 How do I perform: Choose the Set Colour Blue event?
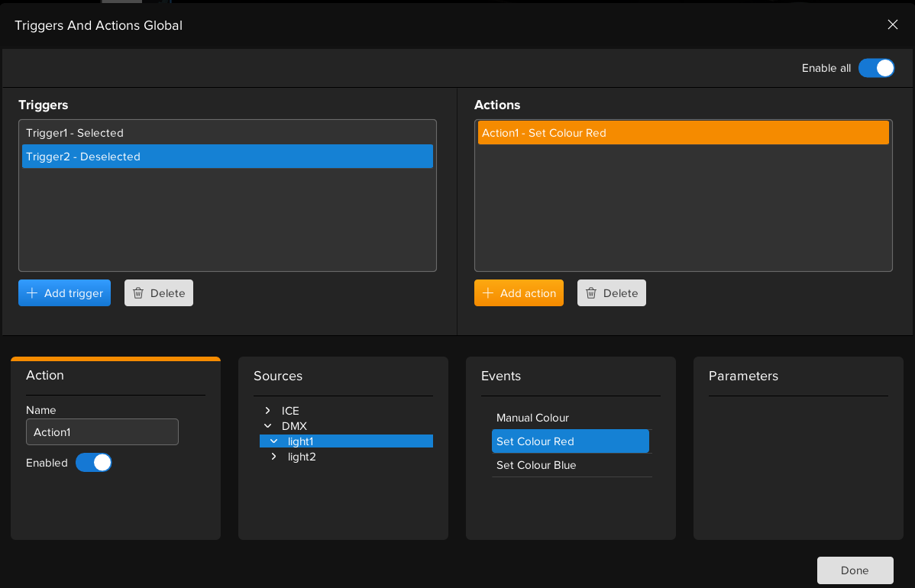pyautogui.click(x=536, y=465)
